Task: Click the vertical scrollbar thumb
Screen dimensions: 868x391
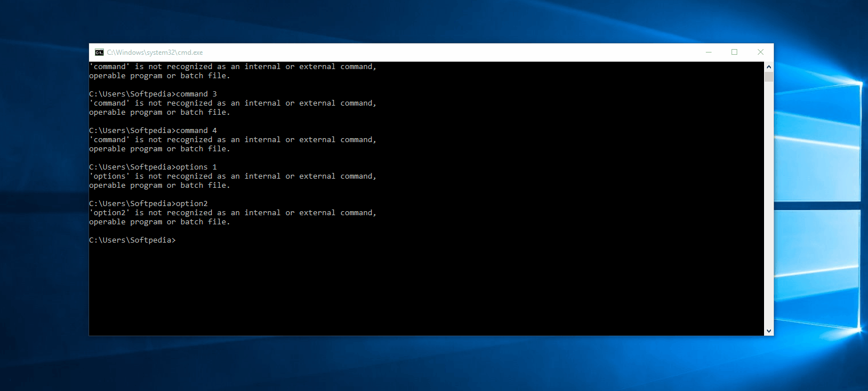Action: (x=769, y=77)
